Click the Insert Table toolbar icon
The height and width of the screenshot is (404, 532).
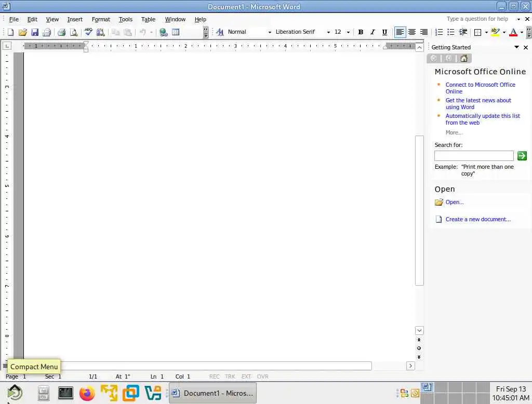pos(176,32)
